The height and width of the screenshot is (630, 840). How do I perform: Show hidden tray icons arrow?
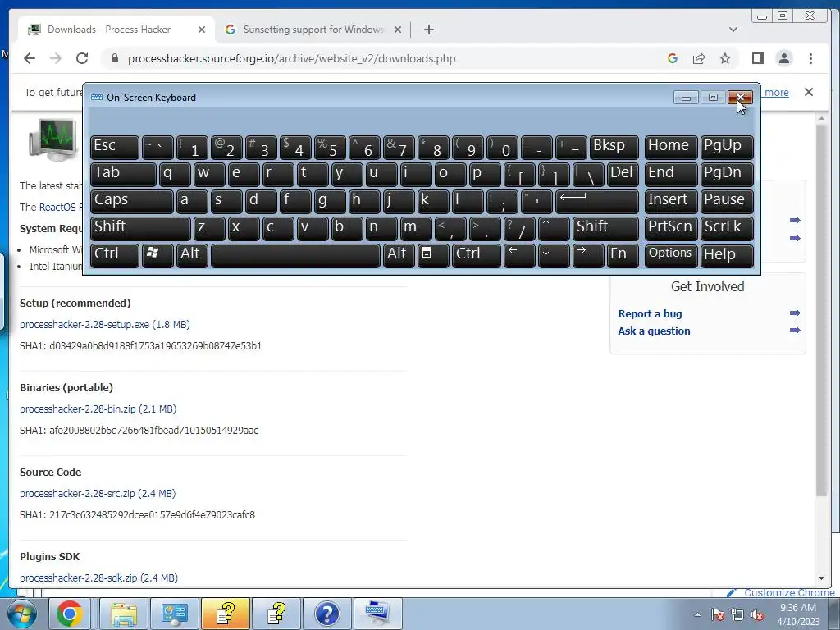(697, 614)
